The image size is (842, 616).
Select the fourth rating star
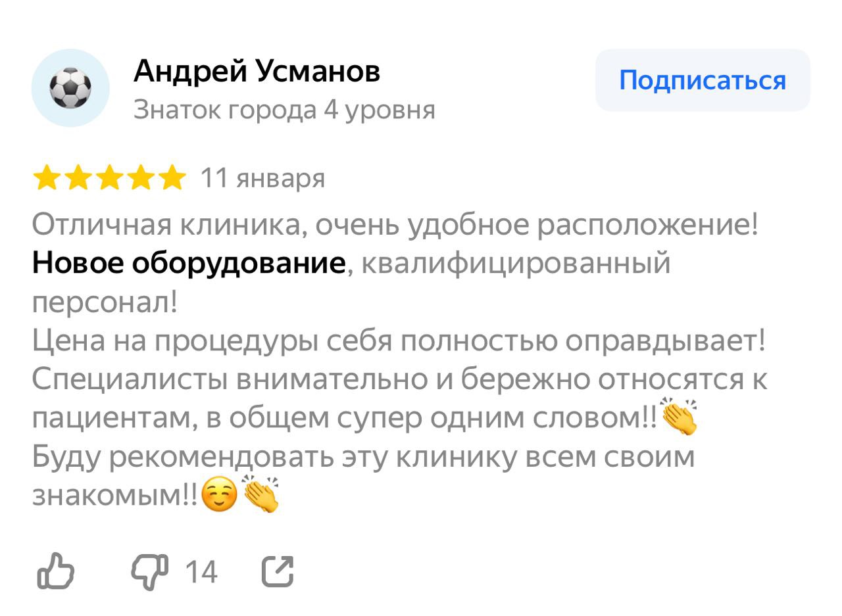click(x=141, y=178)
